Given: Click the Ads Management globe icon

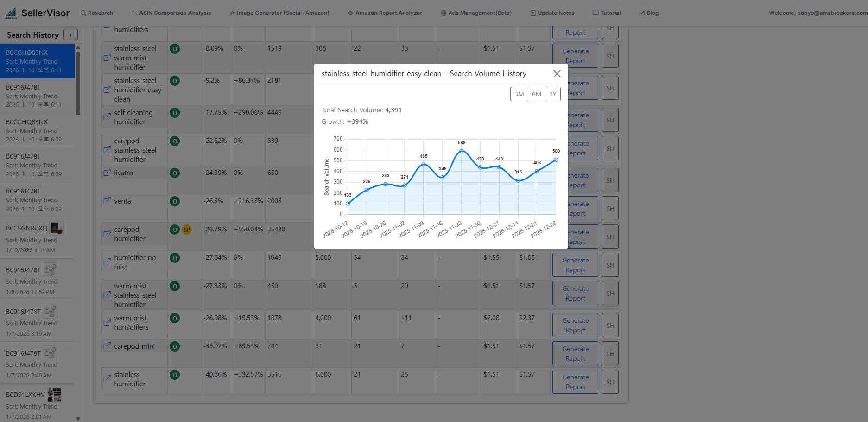Looking at the screenshot, I should pos(443,13).
